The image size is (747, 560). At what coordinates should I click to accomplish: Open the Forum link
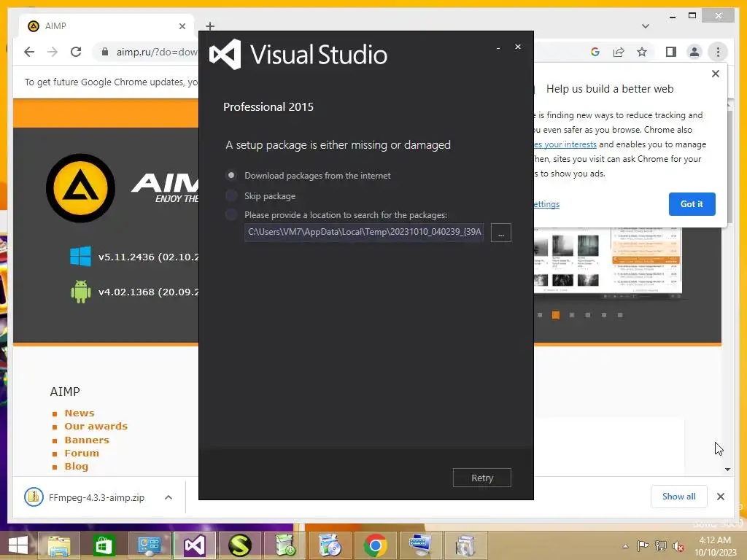coord(82,453)
